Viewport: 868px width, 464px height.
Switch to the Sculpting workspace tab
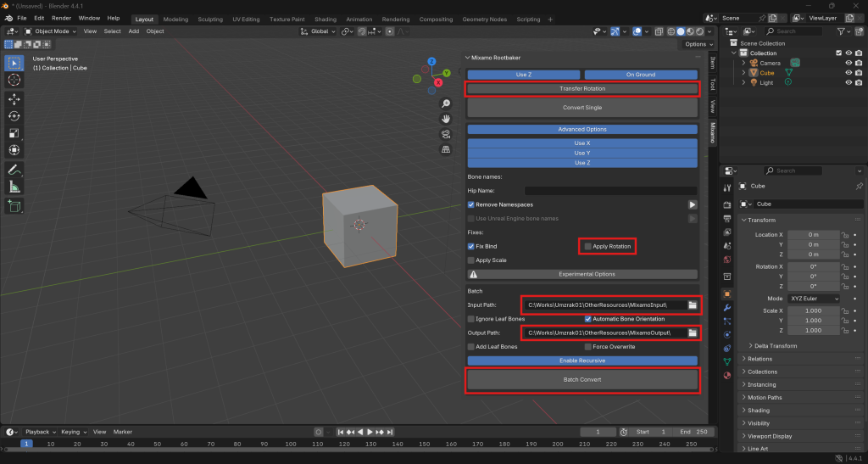[x=210, y=20]
